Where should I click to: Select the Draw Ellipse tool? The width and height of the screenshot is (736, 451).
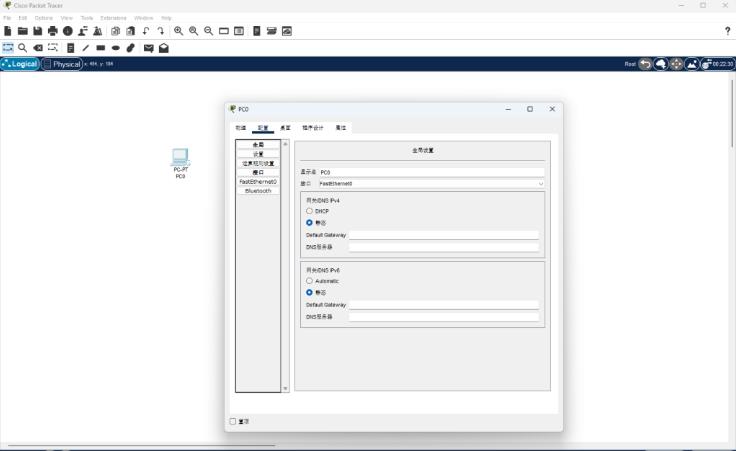115,48
